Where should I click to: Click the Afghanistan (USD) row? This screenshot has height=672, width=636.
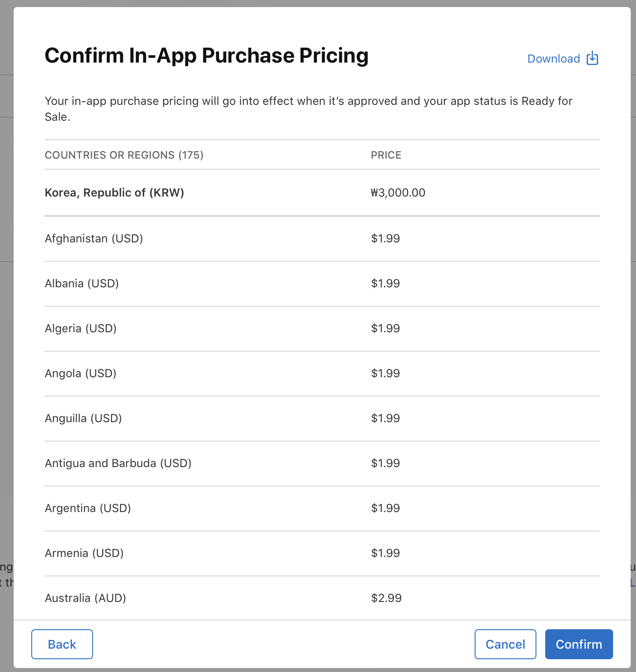[94, 238]
